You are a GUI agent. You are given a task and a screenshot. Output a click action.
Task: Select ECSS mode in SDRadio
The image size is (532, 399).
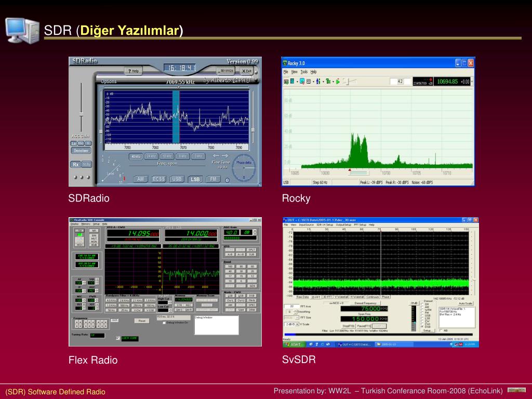[158, 179]
